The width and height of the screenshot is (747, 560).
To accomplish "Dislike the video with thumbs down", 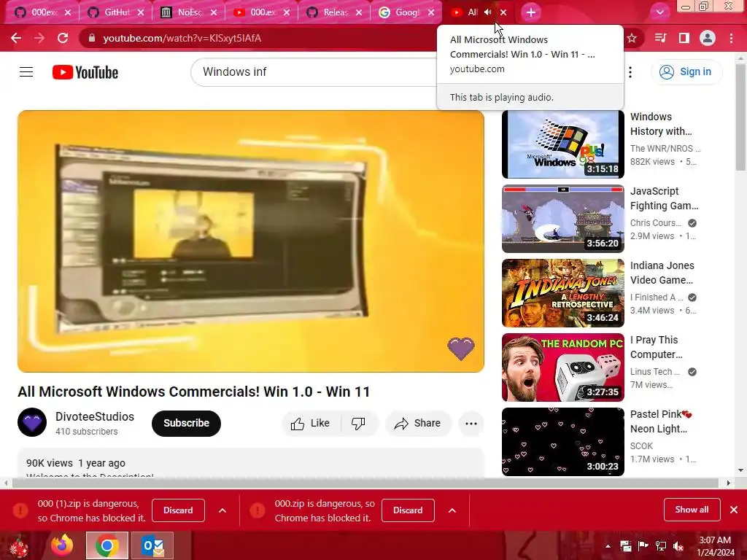I will tap(358, 423).
